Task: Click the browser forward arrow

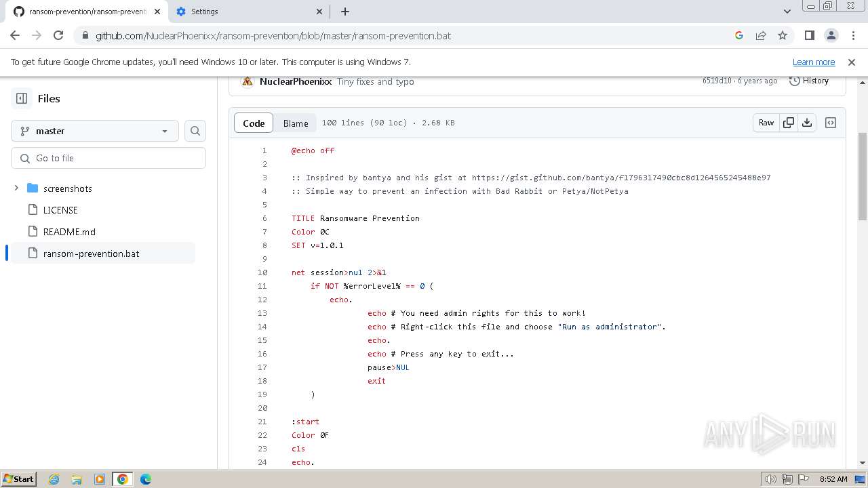Action: [37, 35]
